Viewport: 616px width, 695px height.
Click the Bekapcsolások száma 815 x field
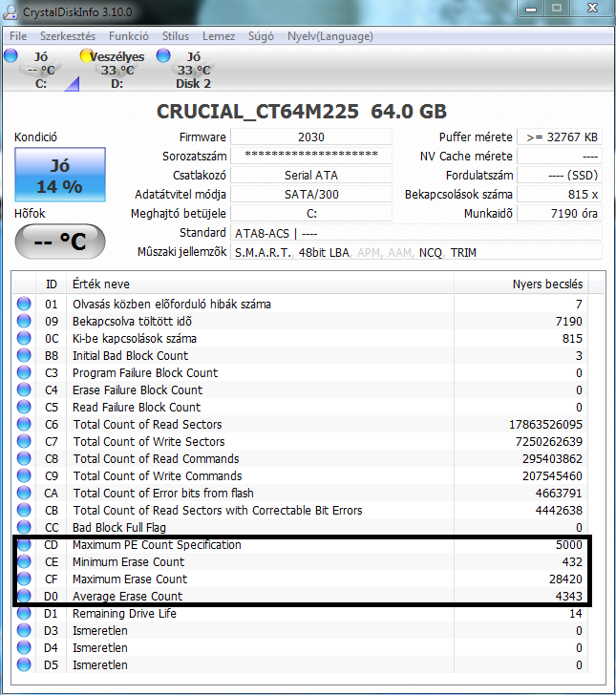(x=560, y=194)
